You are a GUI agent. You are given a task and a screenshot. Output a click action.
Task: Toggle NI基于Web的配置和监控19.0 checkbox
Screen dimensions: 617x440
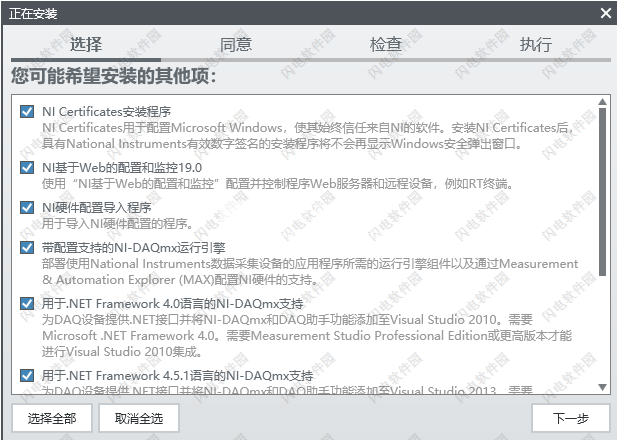click(27, 168)
